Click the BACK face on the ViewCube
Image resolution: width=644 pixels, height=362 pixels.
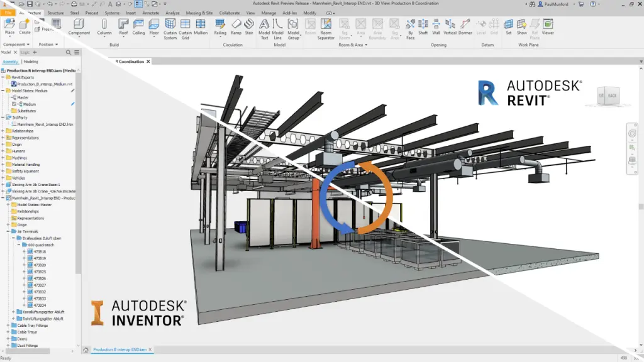(x=611, y=96)
